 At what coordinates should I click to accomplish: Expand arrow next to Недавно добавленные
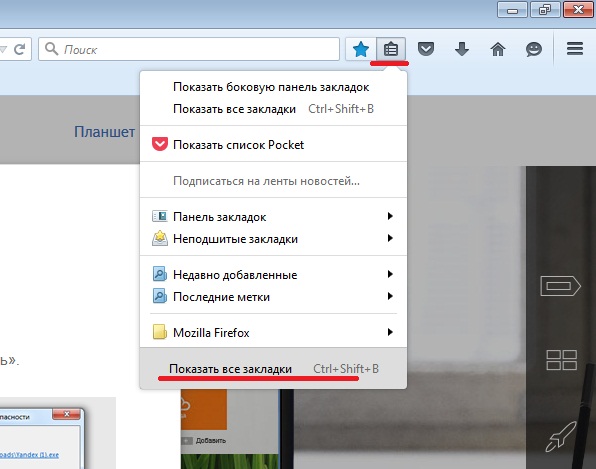pyautogui.click(x=390, y=274)
